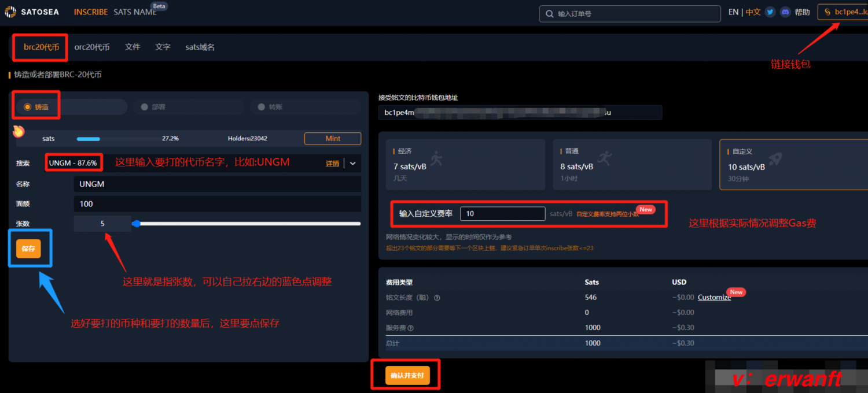868x393 pixels.
Task: Click the help icon beside 服务费
Action: [410, 328]
